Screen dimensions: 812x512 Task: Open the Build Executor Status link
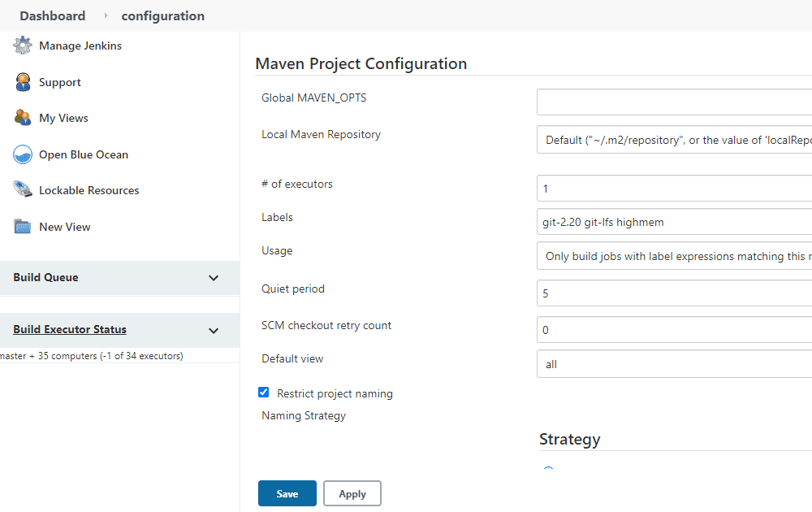(x=70, y=329)
